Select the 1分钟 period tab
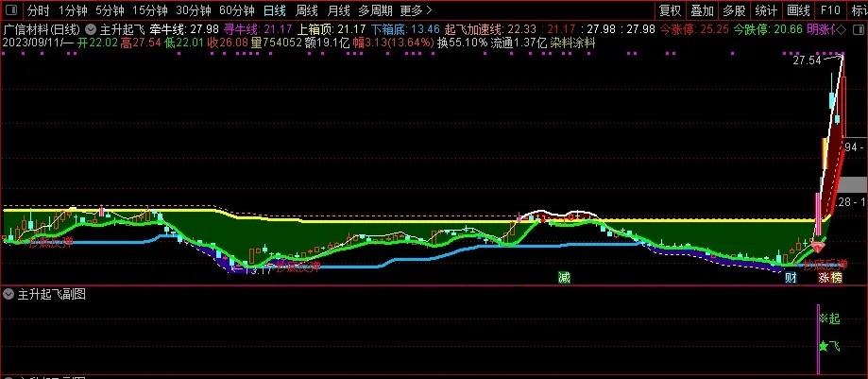868x379 pixels. 73,10
